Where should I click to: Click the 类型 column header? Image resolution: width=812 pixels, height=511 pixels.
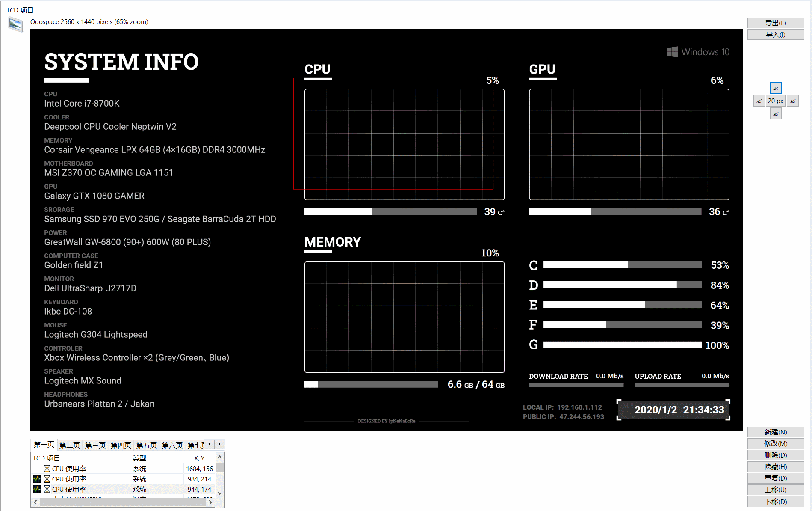[x=156, y=458]
